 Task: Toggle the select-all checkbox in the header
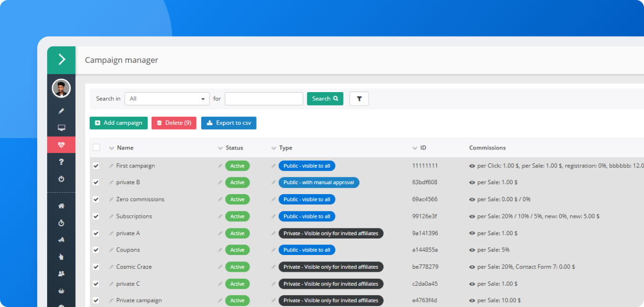pos(96,147)
